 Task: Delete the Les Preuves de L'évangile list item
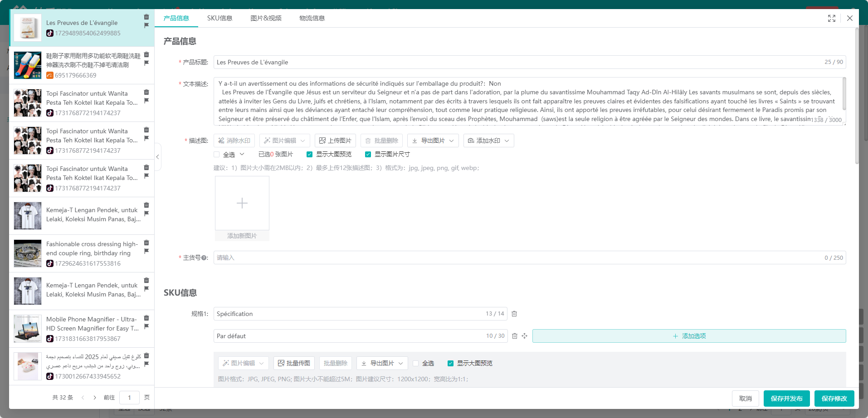(146, 17)
